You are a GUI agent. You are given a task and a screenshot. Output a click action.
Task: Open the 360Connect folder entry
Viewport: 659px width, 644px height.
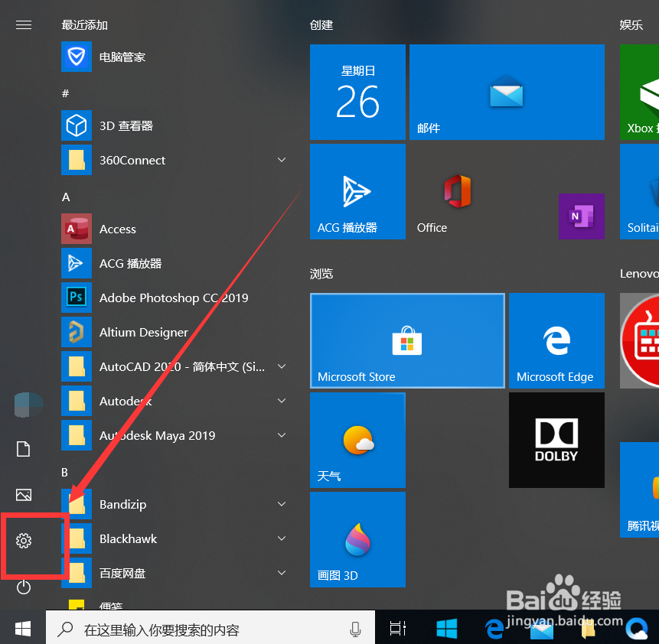[x=175, y=160]
